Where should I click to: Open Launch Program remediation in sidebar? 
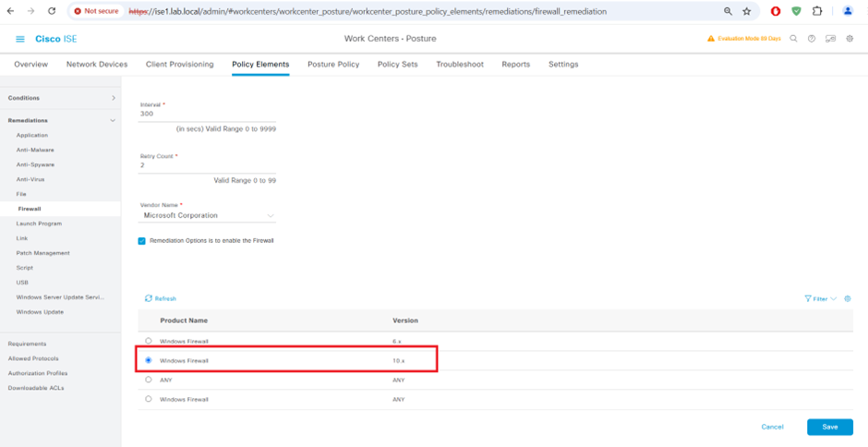coord(39,223)
